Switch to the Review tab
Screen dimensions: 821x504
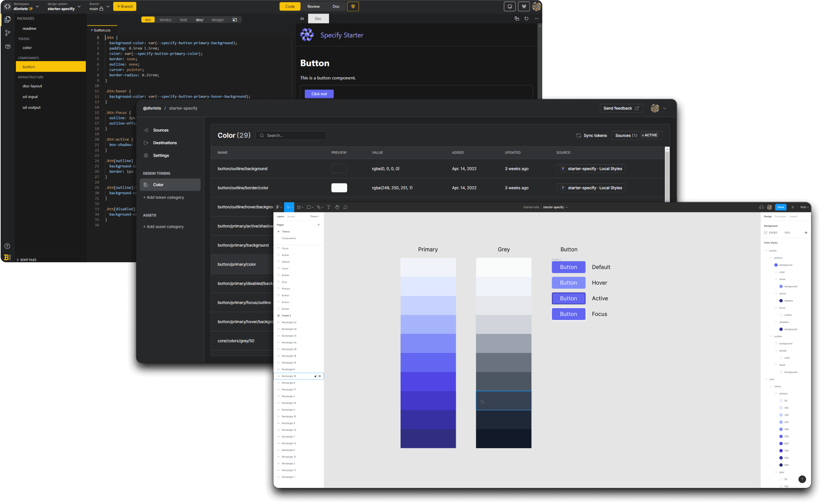coord(314,7)
